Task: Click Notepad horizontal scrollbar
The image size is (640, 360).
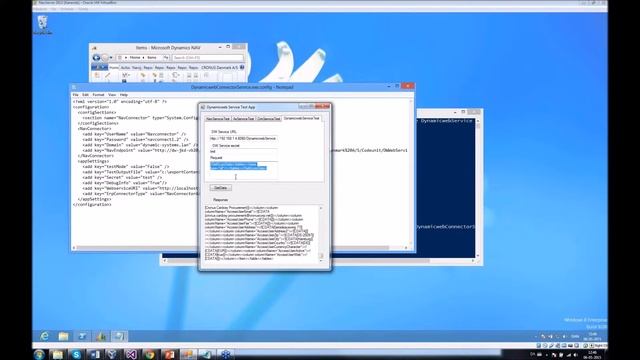Action: (240, 248)
